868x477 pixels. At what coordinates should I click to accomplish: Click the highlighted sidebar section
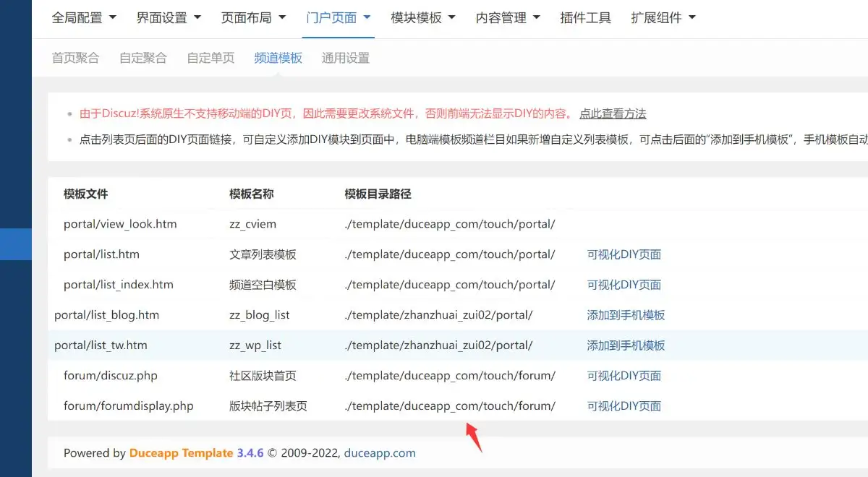(14, 245)
